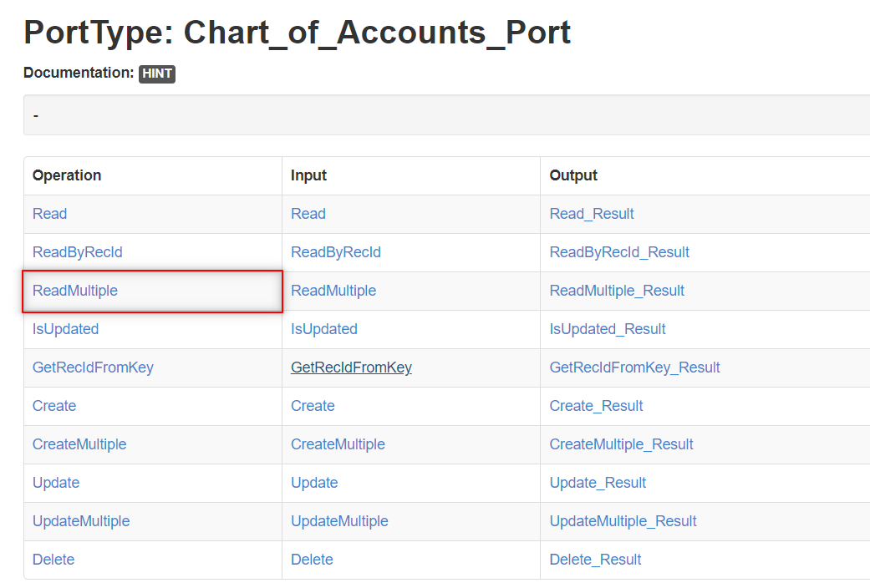
Task: Click IsUpdated_Result output link
Action: click(x=608, y=328)
